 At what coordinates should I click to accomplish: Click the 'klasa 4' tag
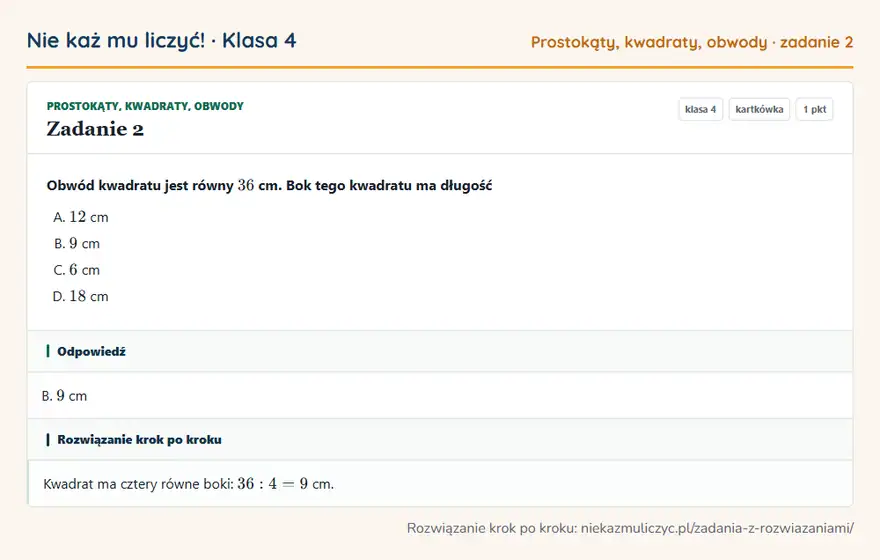[x=700, y=109]
